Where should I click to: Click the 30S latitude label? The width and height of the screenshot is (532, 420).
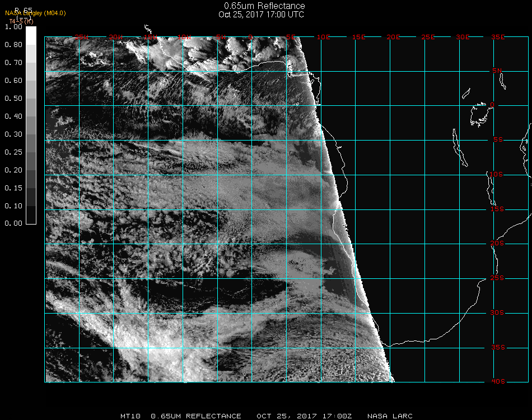coord(497,312)
